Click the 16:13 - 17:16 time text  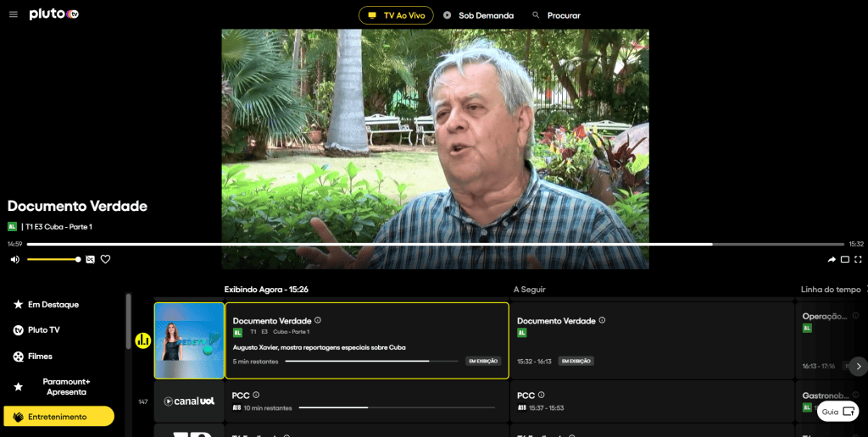point(821,366)
